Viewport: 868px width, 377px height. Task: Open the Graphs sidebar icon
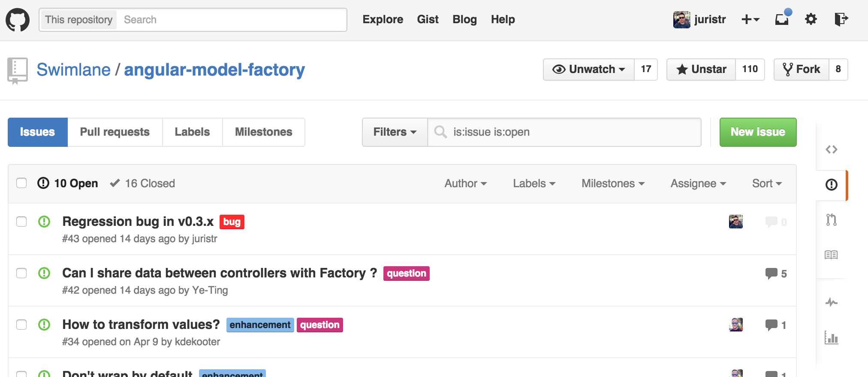pyautogui.click(x=831, y=338)
